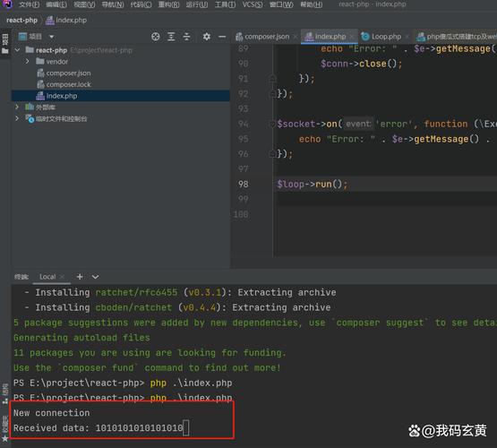Expand the 外部库 external libraries node
Image resolution: width=497 pixels, height=448 pixels.
[x=17, y=108]
